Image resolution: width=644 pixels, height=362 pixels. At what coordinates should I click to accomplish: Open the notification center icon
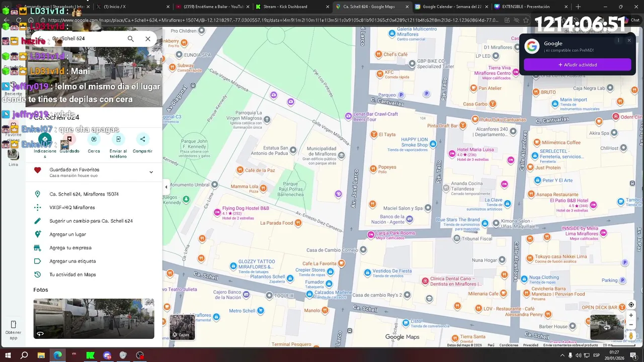[x=633, y=355]
